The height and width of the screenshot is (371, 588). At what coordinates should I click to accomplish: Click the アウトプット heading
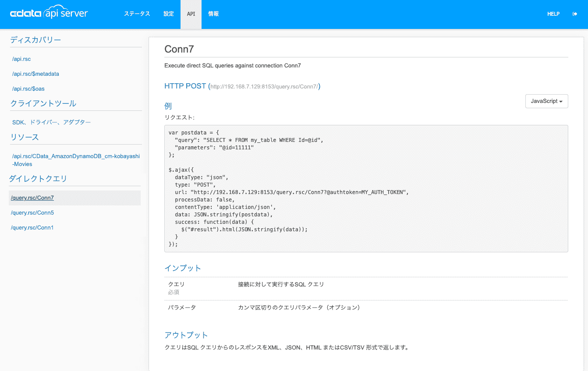[186, 335]
